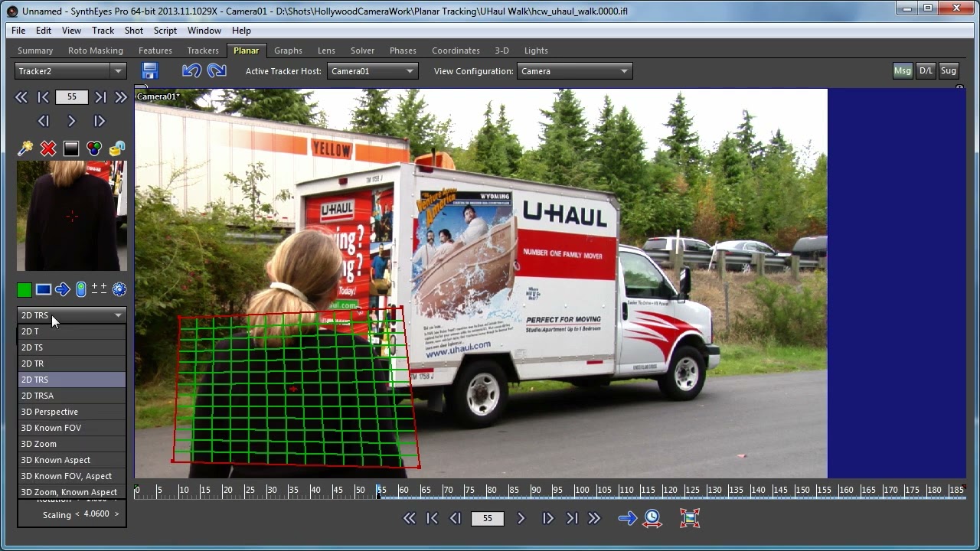Delete the tracker with the red X icon

48,148
